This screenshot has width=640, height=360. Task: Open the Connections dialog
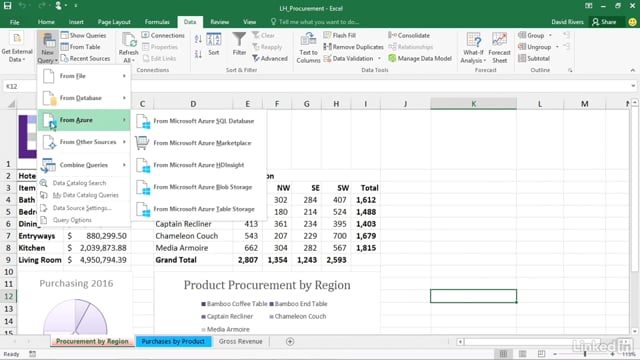(x=163, y=36)
